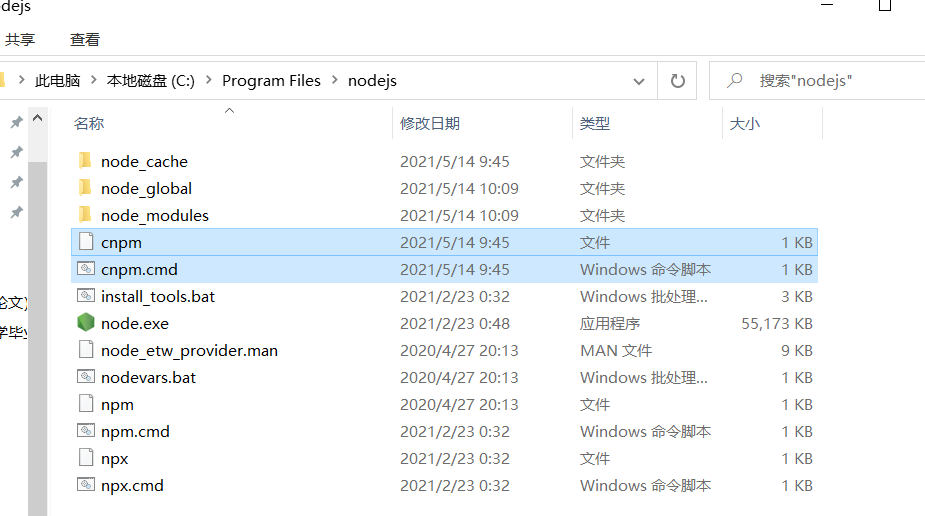The height and width of the screenshot is (516, 925).
Task: Go to 此电脑 in the address bar
Action: pos(57,81)
